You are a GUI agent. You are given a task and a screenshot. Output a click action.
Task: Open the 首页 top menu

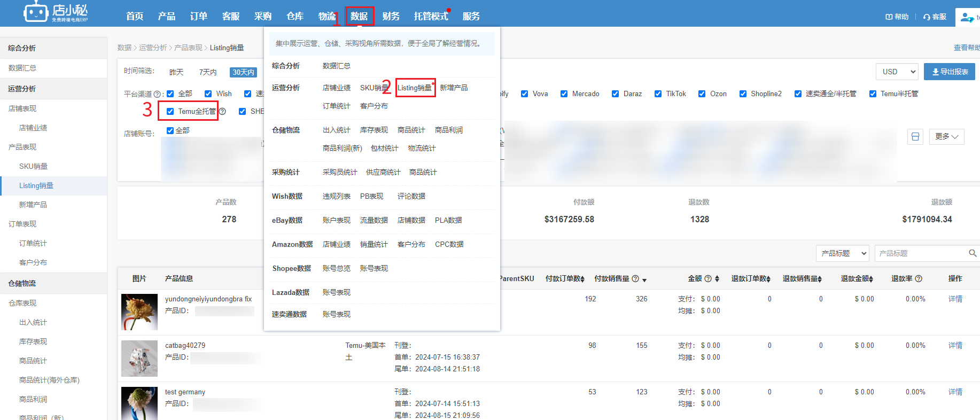(x=135, y=17)
